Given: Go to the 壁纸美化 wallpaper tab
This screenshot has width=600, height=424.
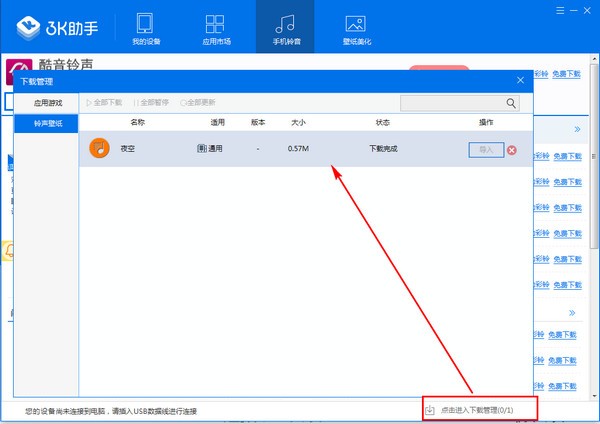Looking at the screenshot, I should [356, 29].
